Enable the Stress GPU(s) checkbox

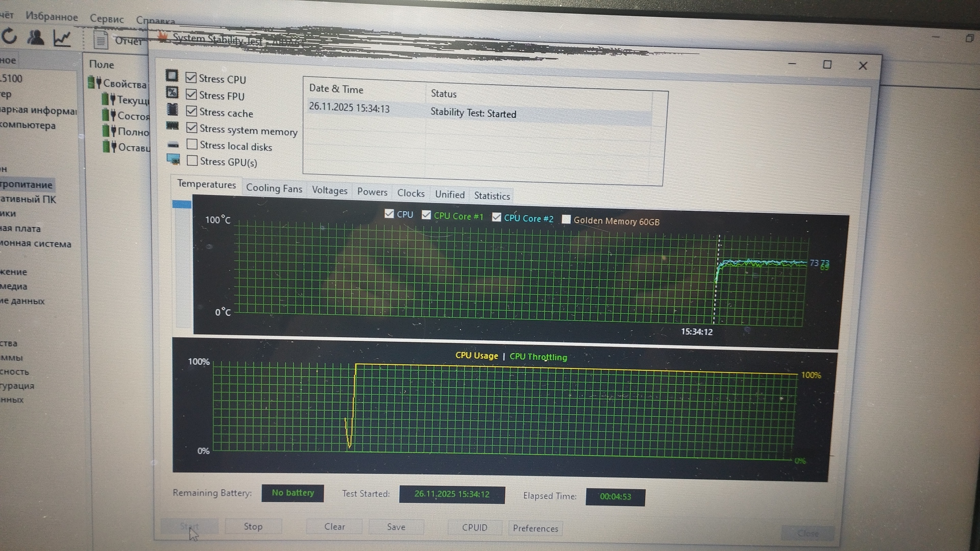click(x=192, y=161)
